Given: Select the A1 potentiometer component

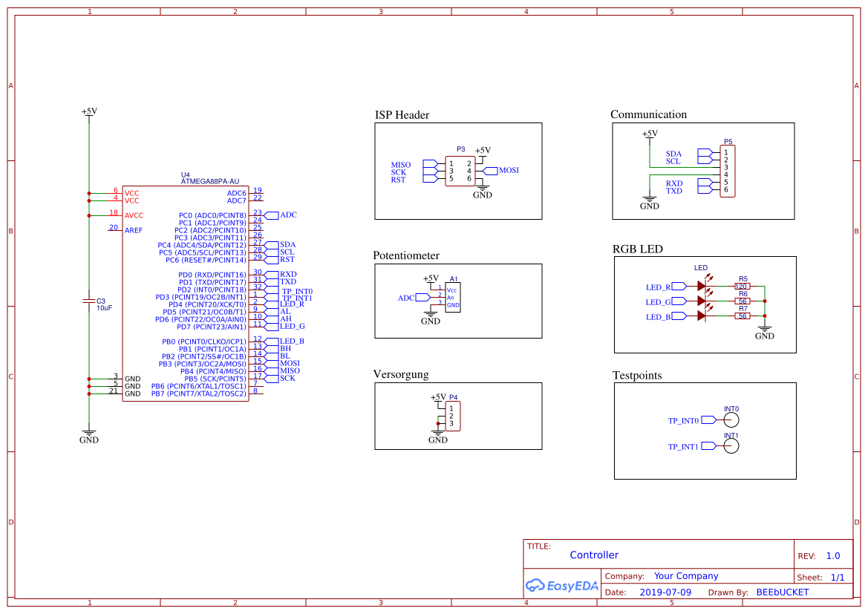Looking at the screenshot, I should [x=452, y=296].
